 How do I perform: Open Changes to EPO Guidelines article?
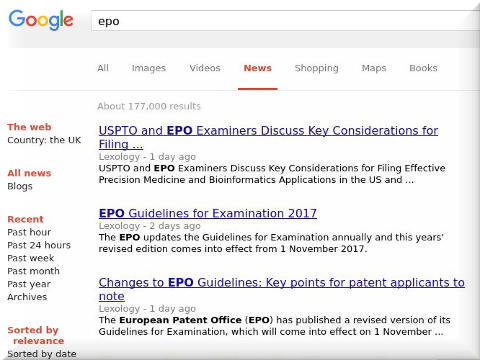pos(282,289)
